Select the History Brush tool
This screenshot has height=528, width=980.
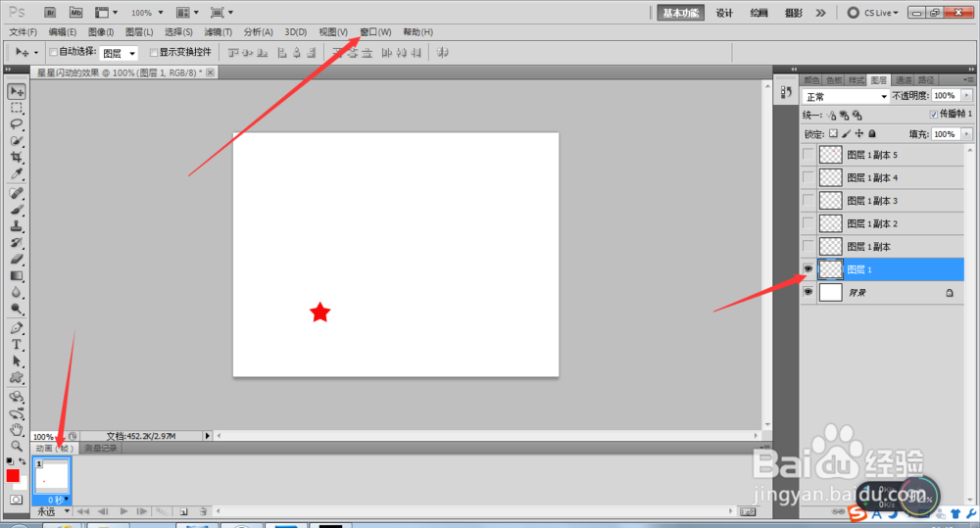[x=17, y=242]
